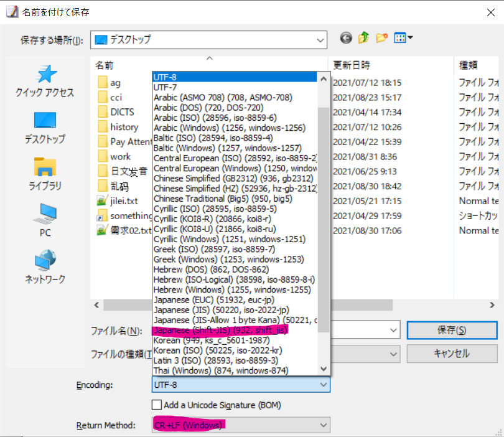The height and width of the screenshot is (437, 504).
Task: Create a new folder with the new folder icon
Action: [381, 38]
